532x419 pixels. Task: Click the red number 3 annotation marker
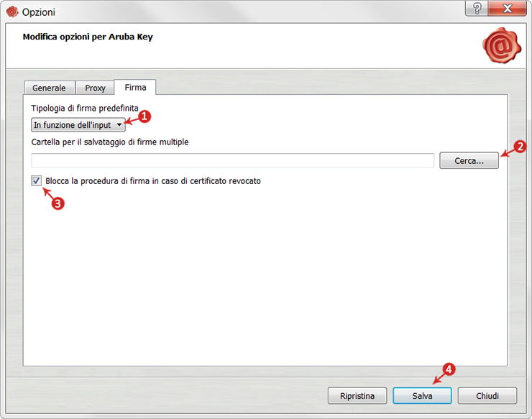click(x=58, y=203)
